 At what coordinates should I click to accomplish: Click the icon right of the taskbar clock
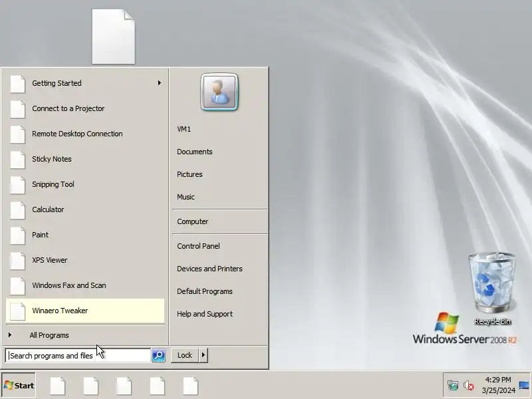click(x=524, y=386)
